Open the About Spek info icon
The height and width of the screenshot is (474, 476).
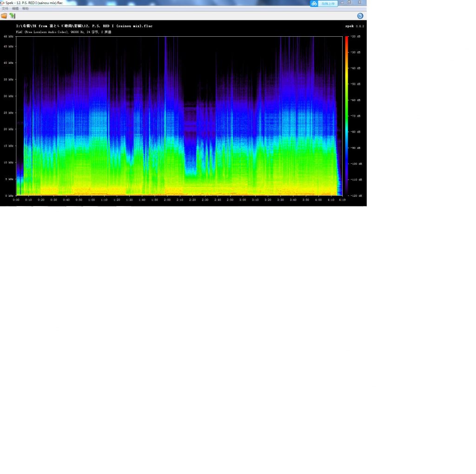click(x=360, y=16)
